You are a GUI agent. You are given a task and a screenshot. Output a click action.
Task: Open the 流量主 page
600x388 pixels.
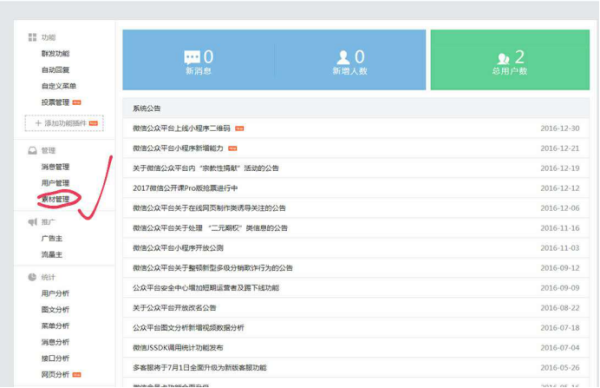click(52, 254)
